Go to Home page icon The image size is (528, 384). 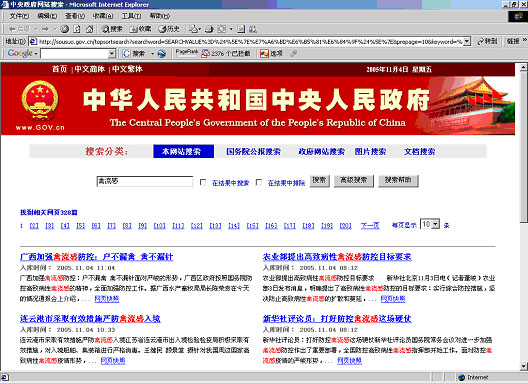point(90,29)
